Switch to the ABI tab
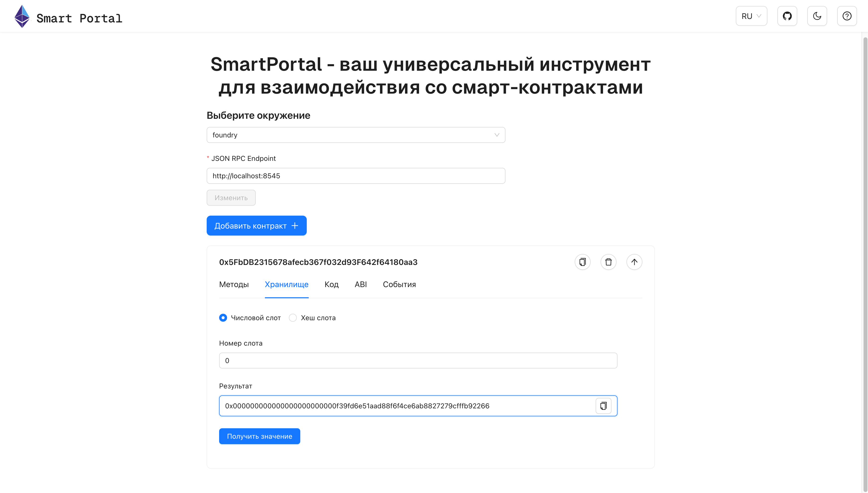The height and width of the screenshot is (493, 868). point(360,284)
